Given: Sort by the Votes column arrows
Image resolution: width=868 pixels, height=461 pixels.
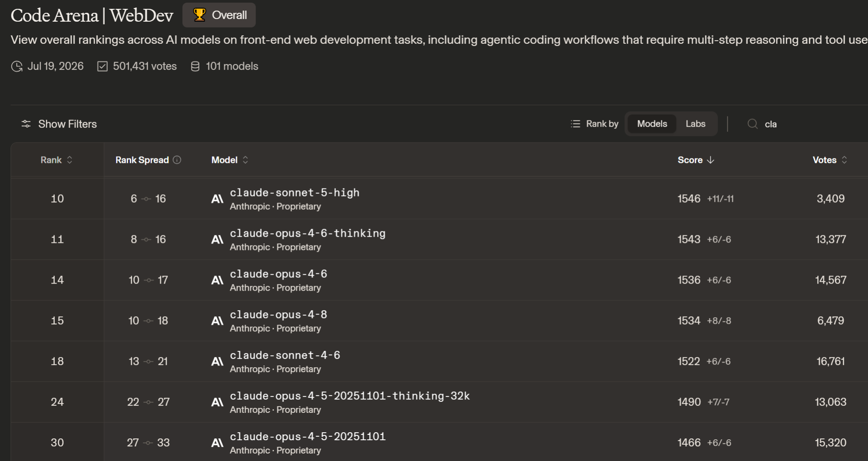Looking at the screenshot, I should click(844, 160).
